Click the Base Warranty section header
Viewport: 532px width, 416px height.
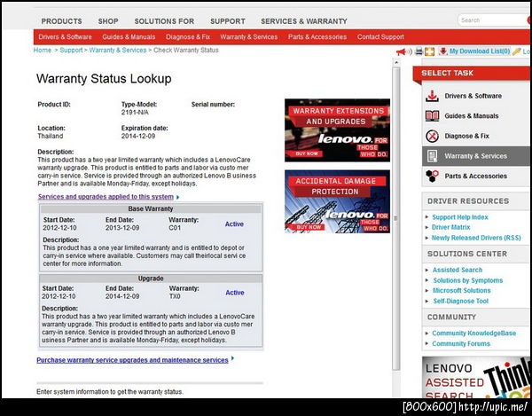pos(151,208)
